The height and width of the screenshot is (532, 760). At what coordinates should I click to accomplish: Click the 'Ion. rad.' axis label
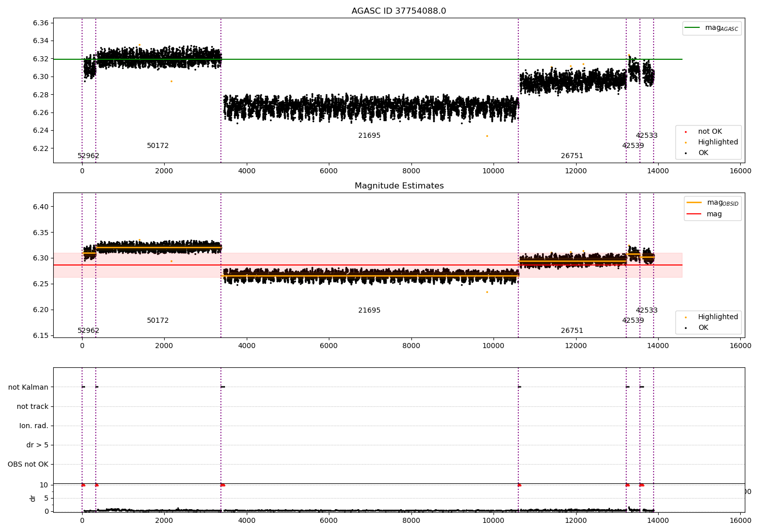click(x=34, y=426)
